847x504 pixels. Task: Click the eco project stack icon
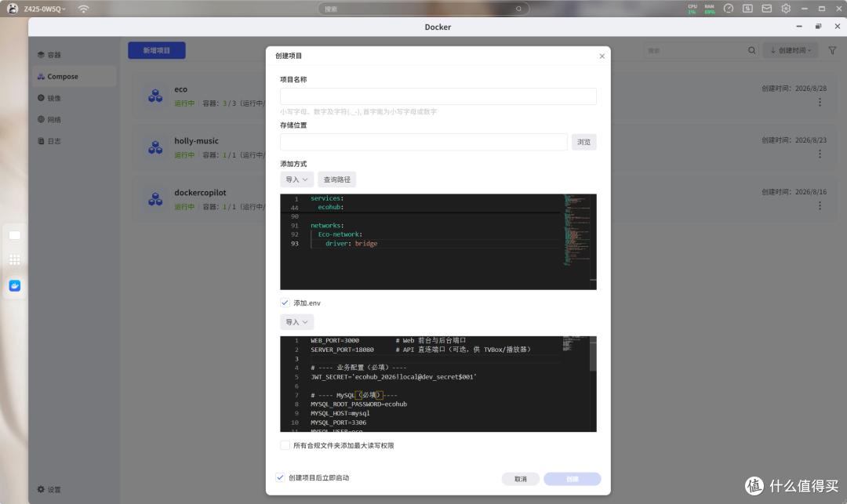(155, 96)
